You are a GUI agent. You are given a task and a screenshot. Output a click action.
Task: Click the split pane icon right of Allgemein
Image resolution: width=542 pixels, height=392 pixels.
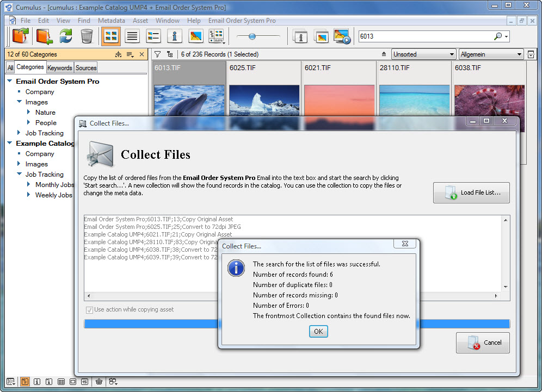point(531,54)
